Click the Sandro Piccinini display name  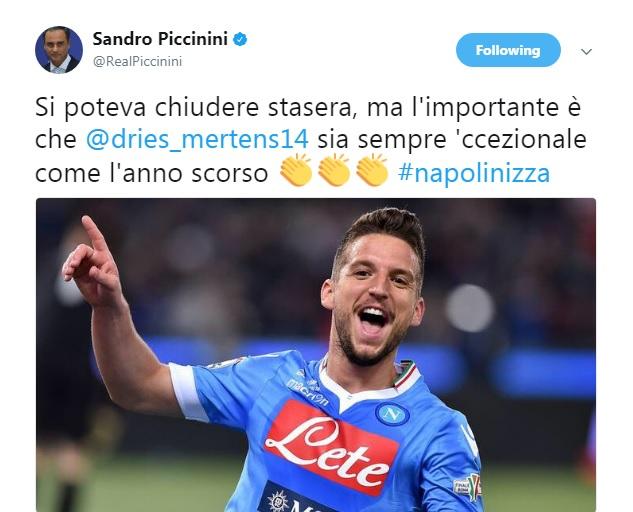[x=160, y=39]
